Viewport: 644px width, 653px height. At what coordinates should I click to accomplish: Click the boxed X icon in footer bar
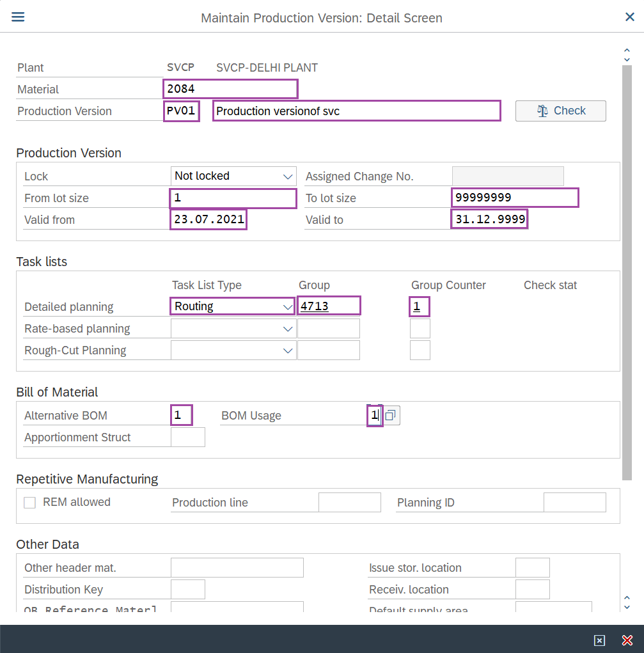click(x=599, y=640)
